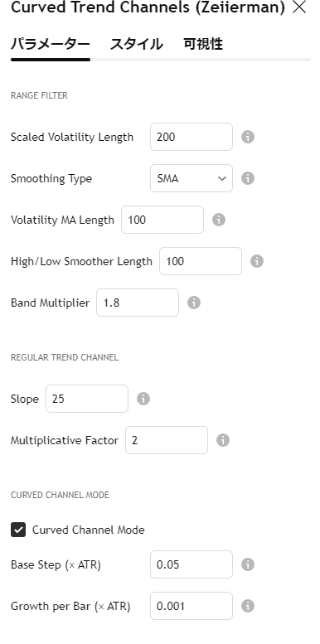Click info icon for Base Step (× ATR)
The height and width of the screenshot is (644, 320).
point(247,564)
